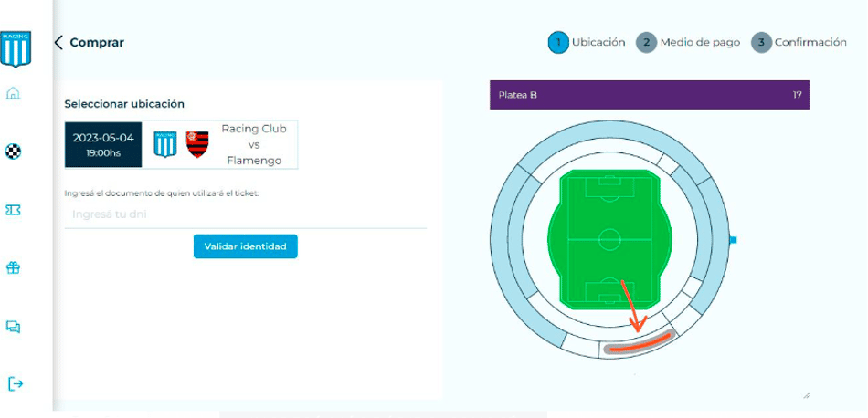Click the Platea B purple header bar
The image size is (868, 418).
[650, 95]
